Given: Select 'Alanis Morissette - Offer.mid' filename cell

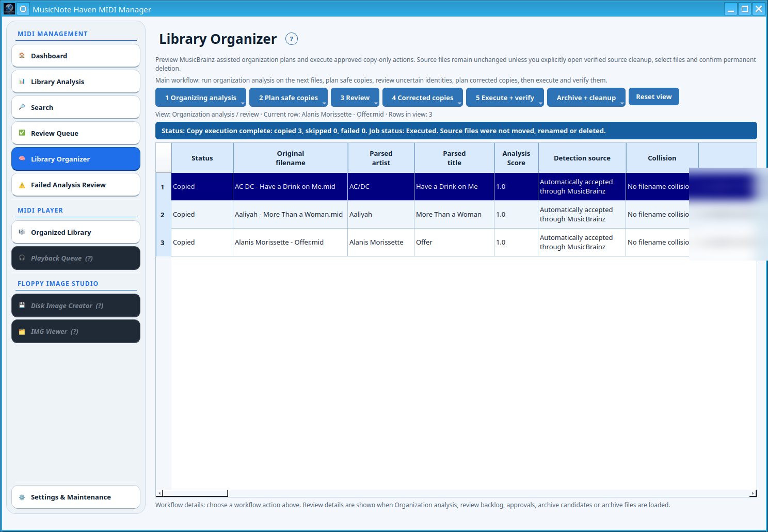Looking at the screenshot, I should [291, 242].
